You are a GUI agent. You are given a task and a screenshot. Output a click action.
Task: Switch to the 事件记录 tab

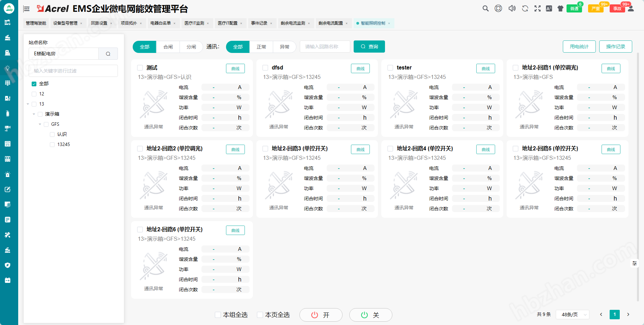pos(260,23)
